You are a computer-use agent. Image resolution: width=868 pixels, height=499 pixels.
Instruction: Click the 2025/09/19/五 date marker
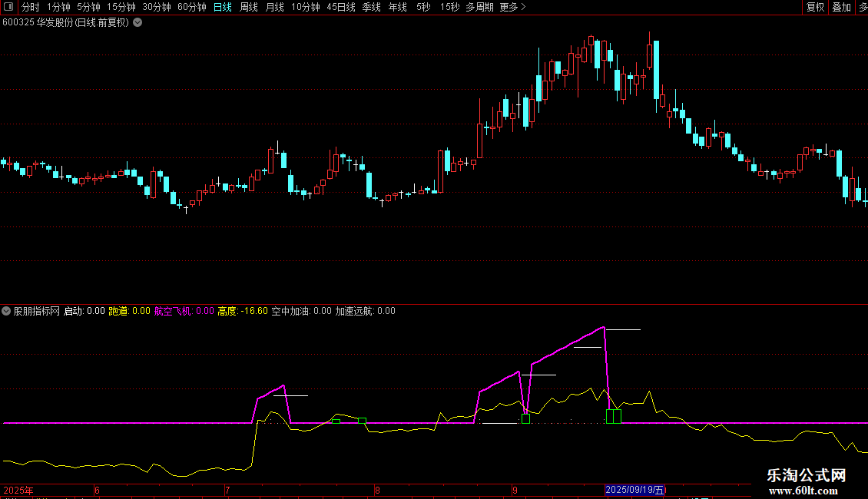pyautogui.click(x=634, y=490)
